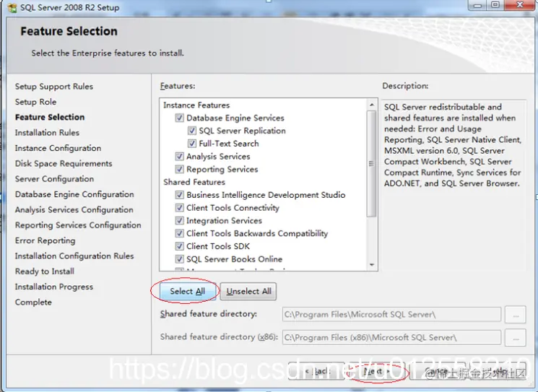Image resolution: width=538 pixels, height=392 pixels.
Task: Close the SQL Server Setup window
Action: (520, 5)
